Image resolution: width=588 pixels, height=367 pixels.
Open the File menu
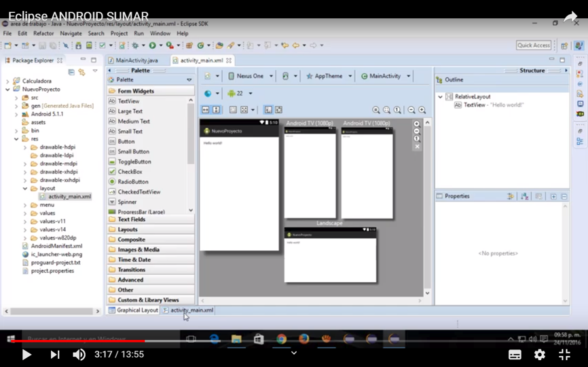[x=7, y=33]
